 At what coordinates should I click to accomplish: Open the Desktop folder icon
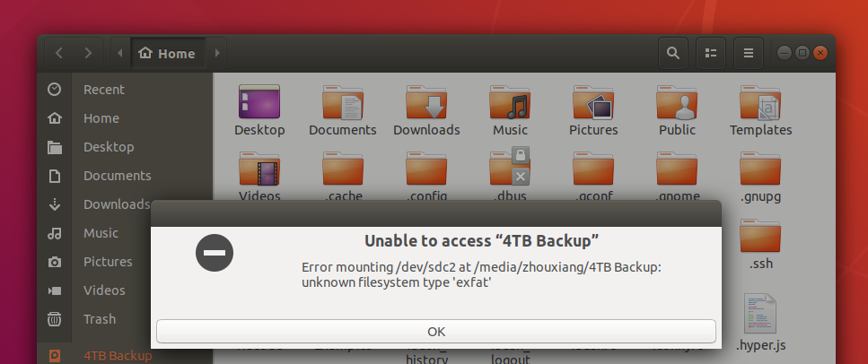click(x=259, y=110)
